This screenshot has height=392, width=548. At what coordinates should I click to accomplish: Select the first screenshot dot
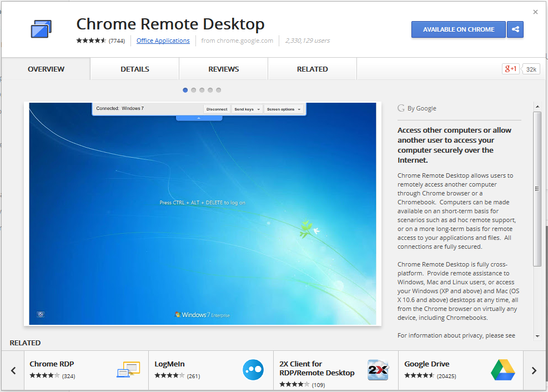[185, 90]
